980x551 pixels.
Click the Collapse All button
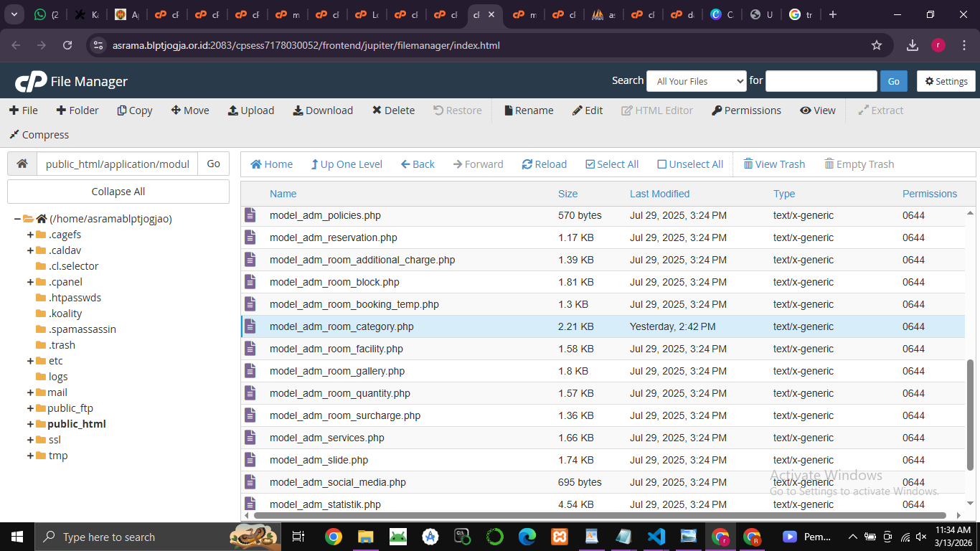click(x=118, y=192)
